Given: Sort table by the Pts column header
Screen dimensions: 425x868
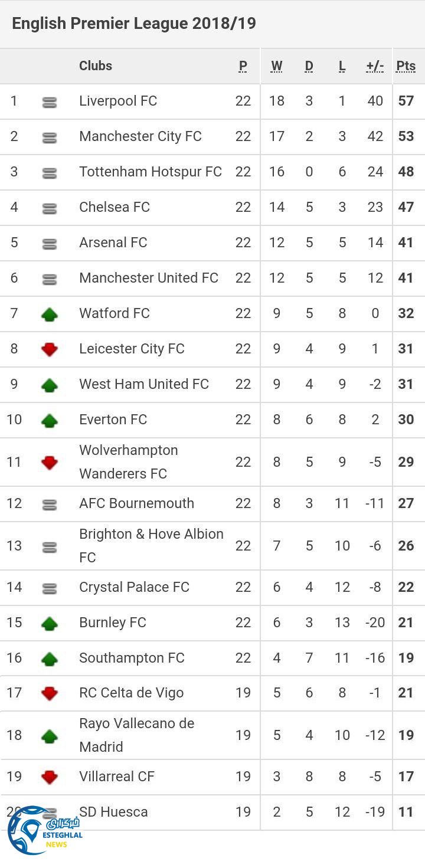Looking at the screenshot, I should point(406,66).
